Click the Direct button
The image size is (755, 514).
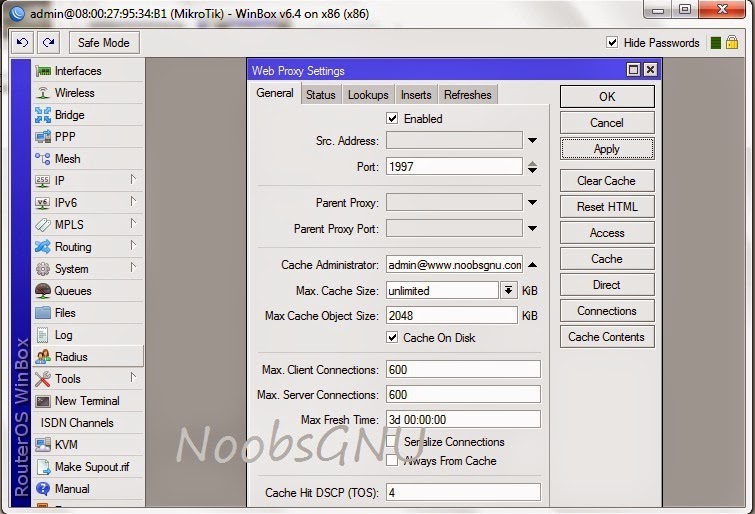(x=607, y=285)
